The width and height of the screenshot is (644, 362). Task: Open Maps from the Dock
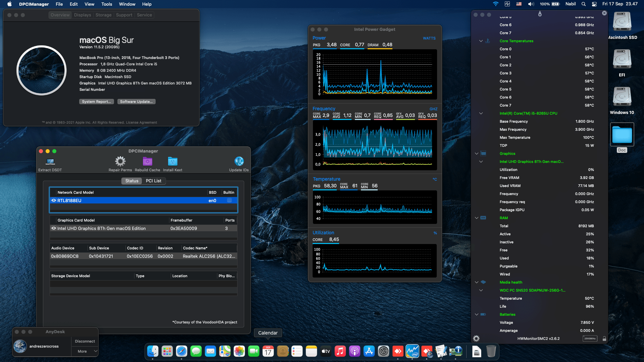(225, 351)
